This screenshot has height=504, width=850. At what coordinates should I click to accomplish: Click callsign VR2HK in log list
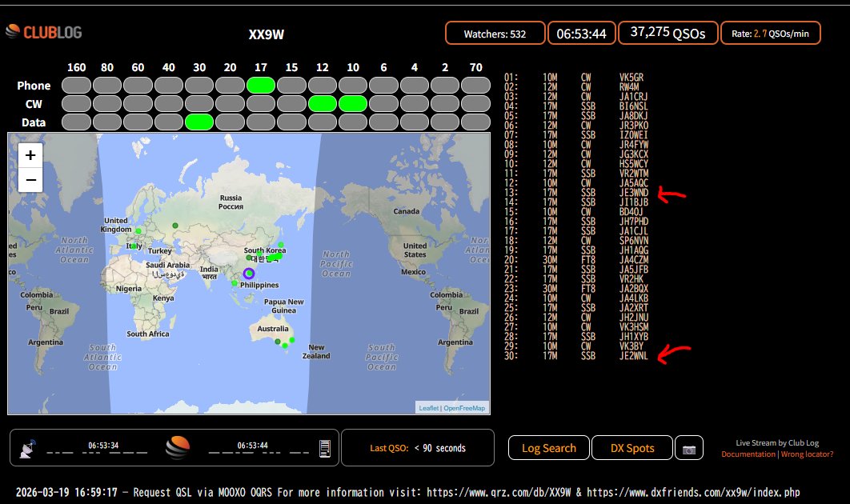tap(631, 279)
